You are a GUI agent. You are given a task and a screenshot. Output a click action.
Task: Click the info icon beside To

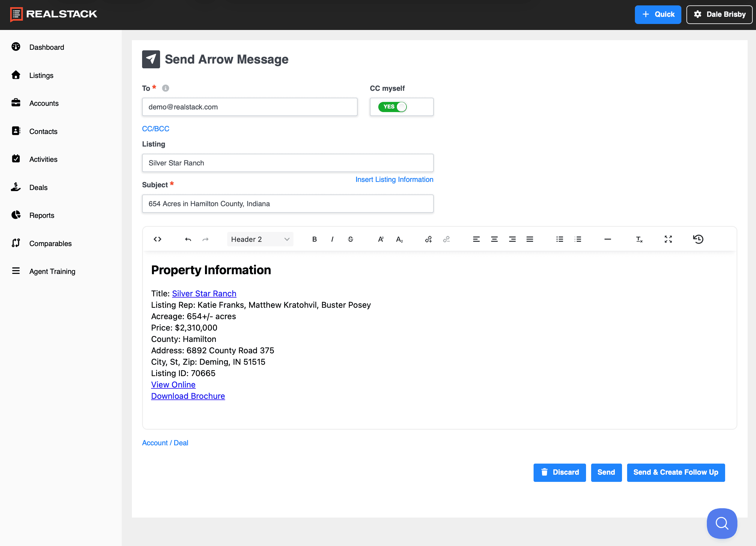pos(165,88)
